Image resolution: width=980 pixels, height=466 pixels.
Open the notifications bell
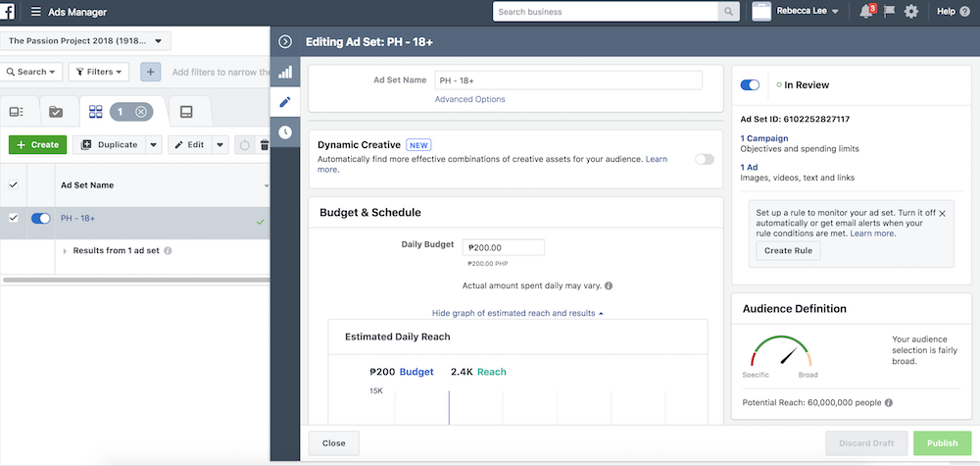pos(866,11)
